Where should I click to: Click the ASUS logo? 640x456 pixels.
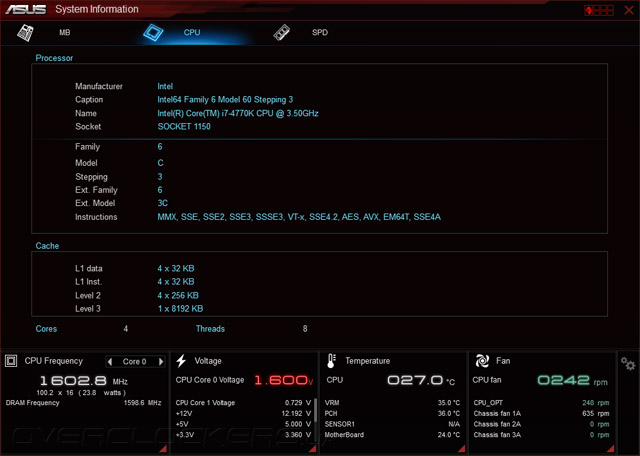click(x=26, y=9)
